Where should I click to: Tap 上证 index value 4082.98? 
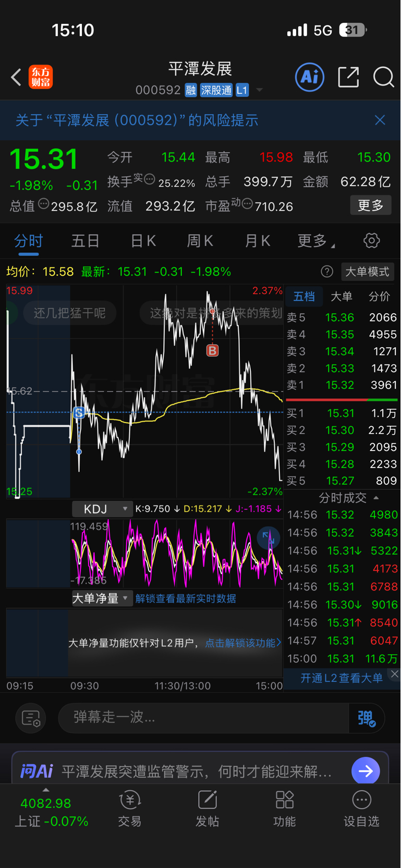pos(46,803)
